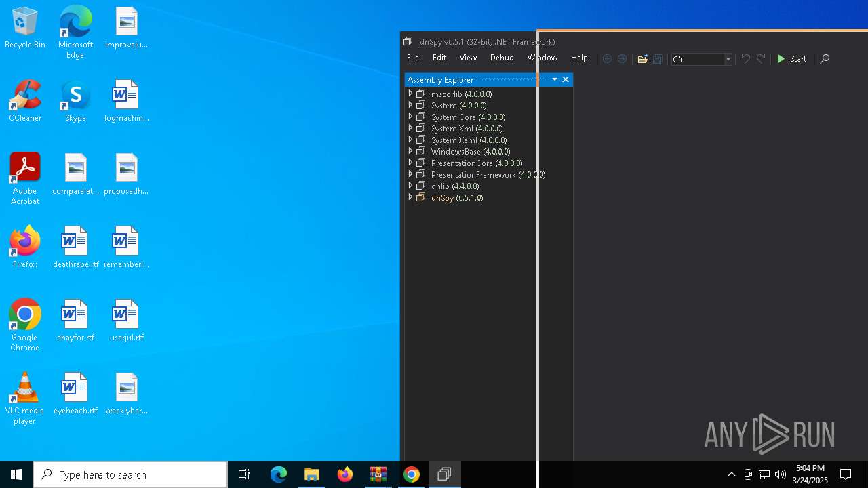Expand the dnSpy (6.5.1.0) assembly node
The height and width of the screenshot is (488, 868).
(410, 197)
